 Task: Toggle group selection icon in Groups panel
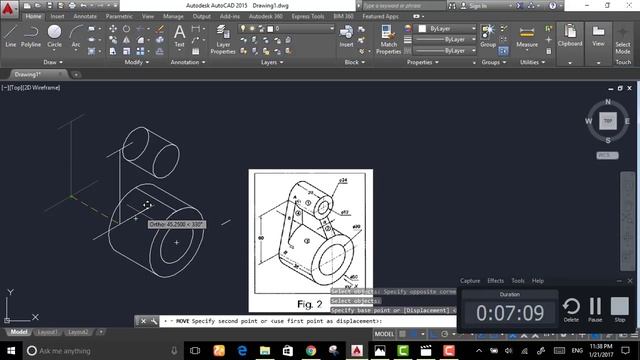(503, 51)
